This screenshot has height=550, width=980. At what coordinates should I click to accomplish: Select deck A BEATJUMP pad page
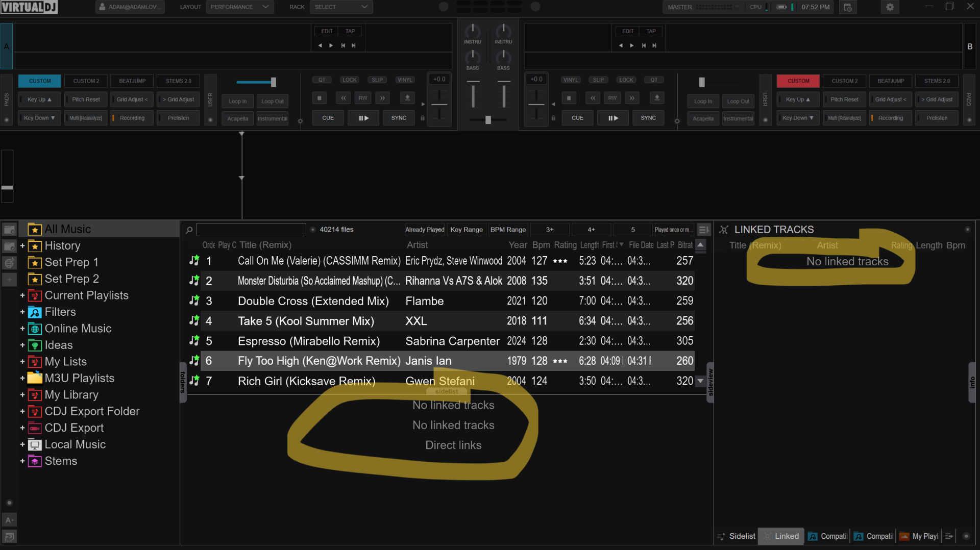pos(132,81)
